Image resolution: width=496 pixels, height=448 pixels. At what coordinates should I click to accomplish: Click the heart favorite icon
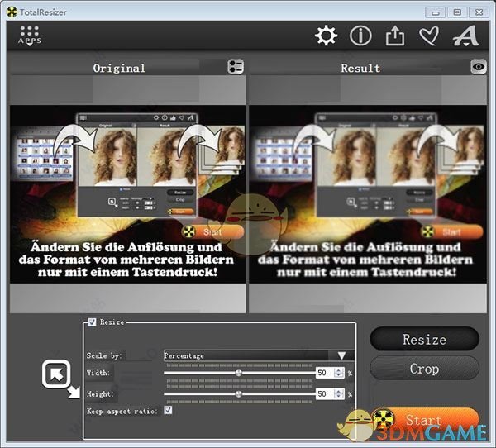pos(429,36)
